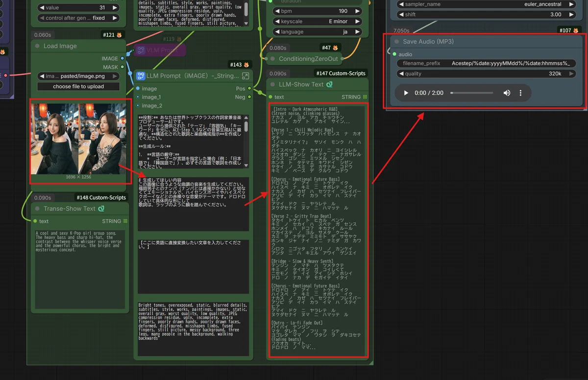The image size is (588, 380).
Task: Collapse the ConditioningZeroOut node dot
Action: point(273,59)
